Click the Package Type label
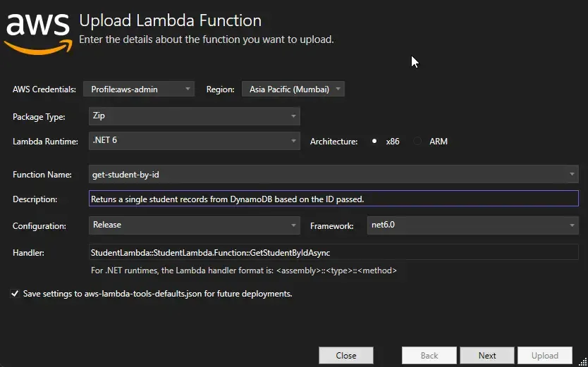 pyautogui.click(x=39, y=117)
